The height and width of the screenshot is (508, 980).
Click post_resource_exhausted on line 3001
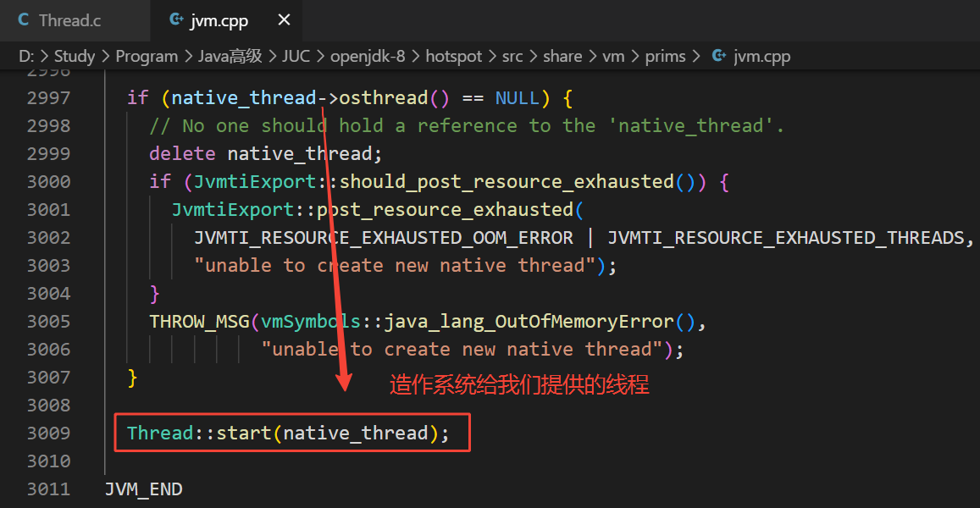(445, 209)
